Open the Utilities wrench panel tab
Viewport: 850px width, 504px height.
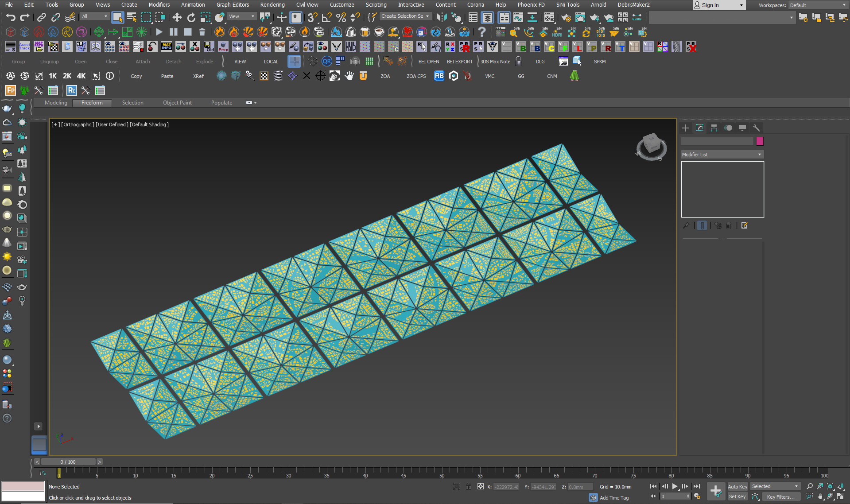[x=757, y=128]
